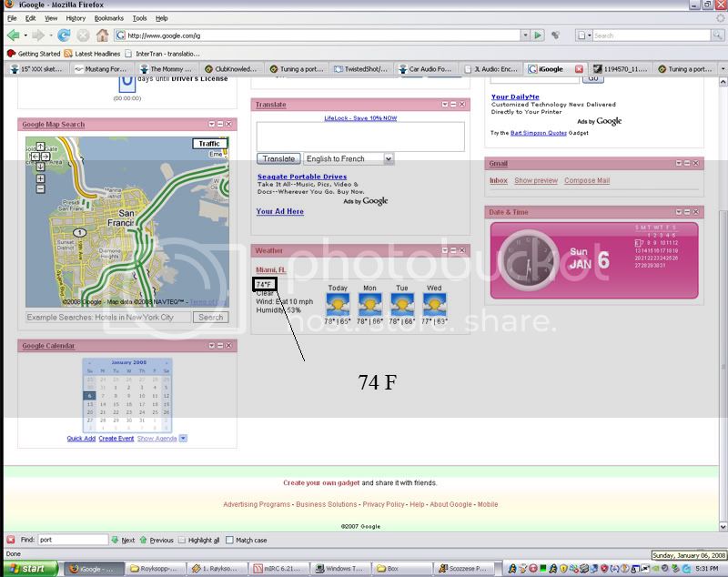Open the Gmail gadget menu dropdown arrow
This screenshot has height=577, width=728.
(679, 164)
